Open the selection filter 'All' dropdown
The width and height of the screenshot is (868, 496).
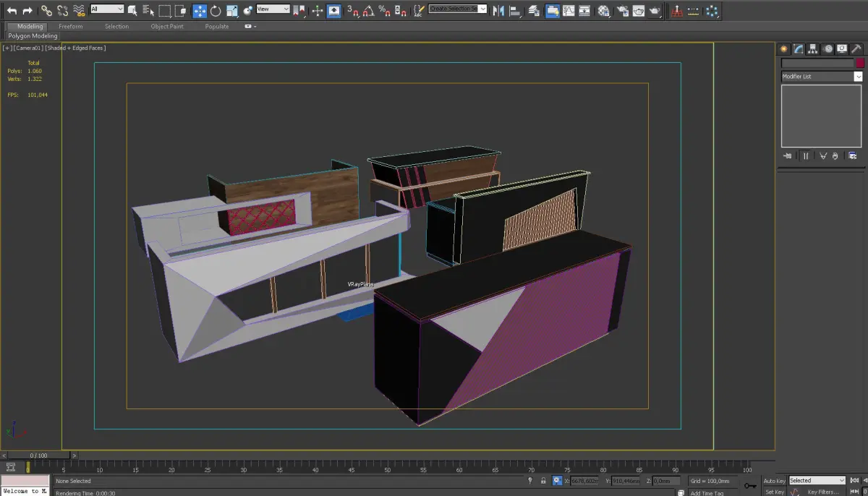(x=106, y=9)
